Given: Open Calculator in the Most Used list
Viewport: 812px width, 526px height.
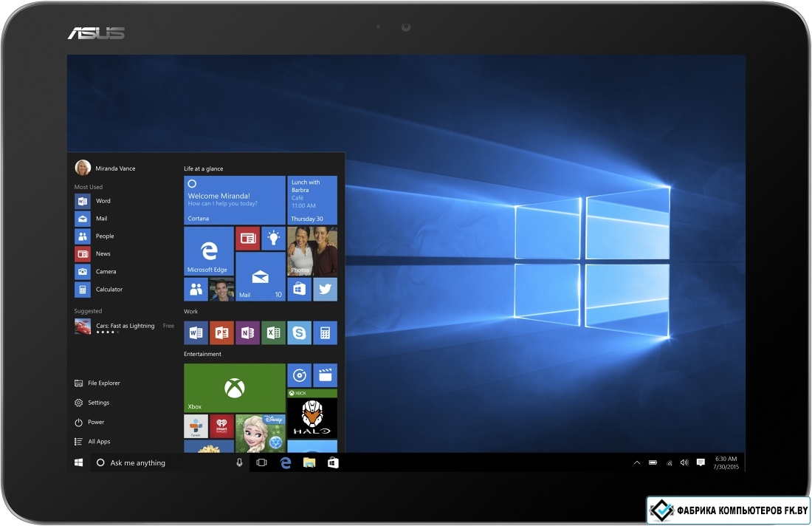Looking at the screenshot, I should point(99,289).
